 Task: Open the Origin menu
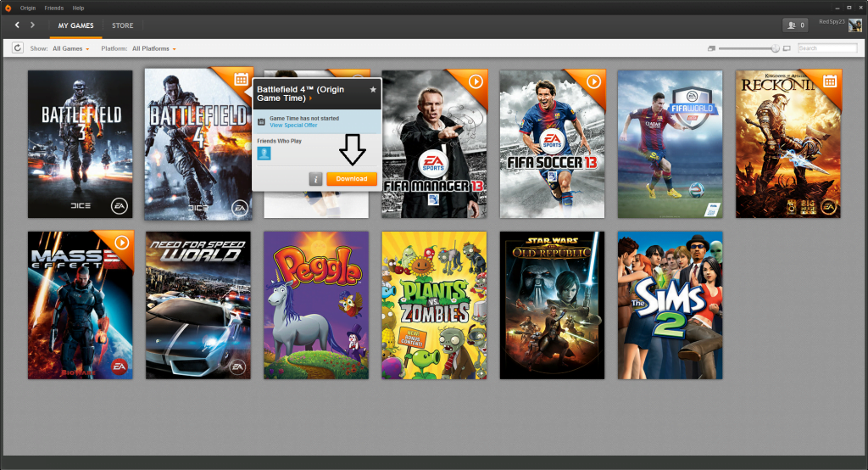(x=28, y=8)
